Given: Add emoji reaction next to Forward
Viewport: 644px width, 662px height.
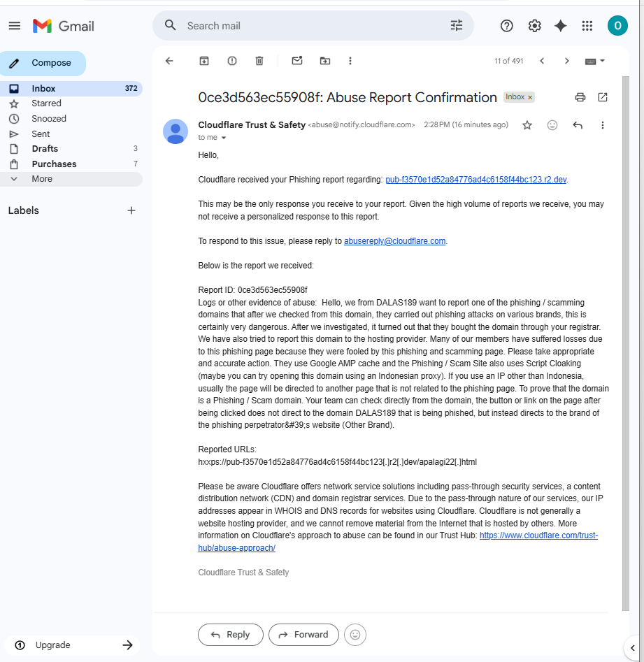Looking at the screenshot, I should click(x=355, y=635).
